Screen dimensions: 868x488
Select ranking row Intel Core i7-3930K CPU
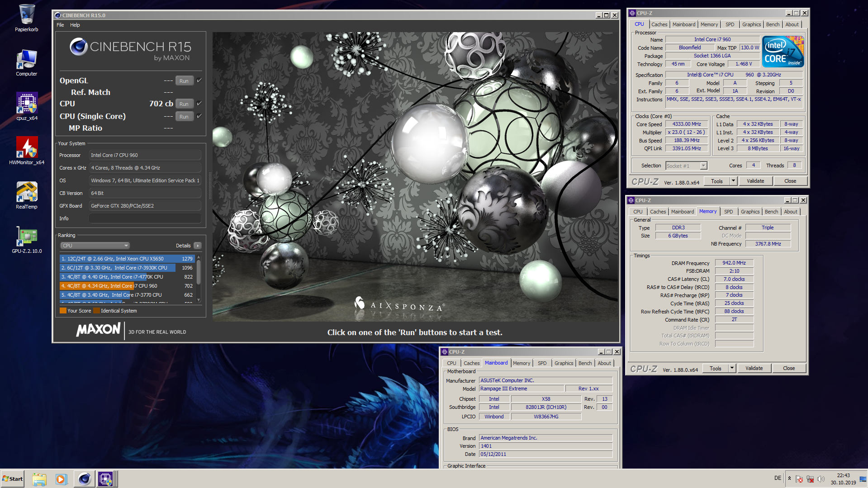(x=127, y=268)
